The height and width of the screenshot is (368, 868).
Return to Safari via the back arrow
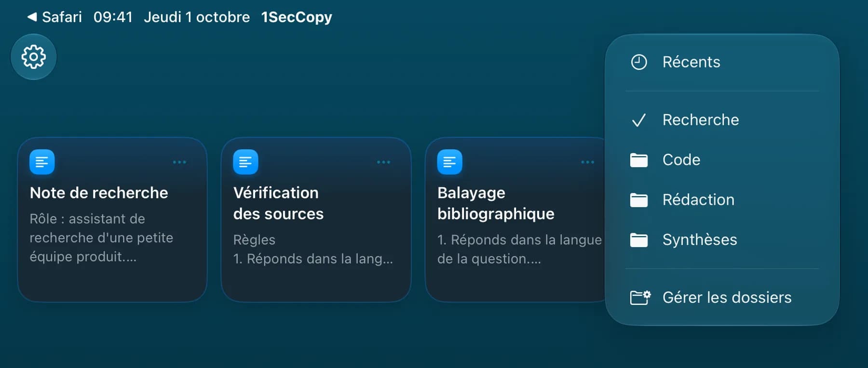click(32, 17)
